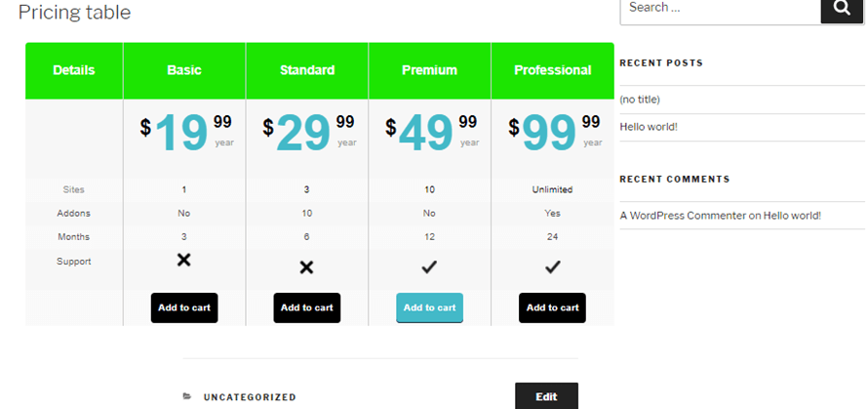
Task: Add the Basic plan to cart
Action: (184, 307)
